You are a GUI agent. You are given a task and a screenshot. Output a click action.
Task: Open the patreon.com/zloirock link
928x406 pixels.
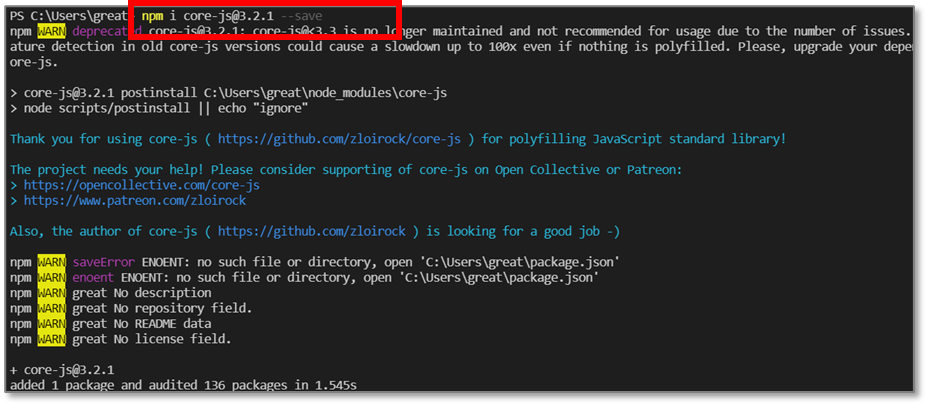135,201
